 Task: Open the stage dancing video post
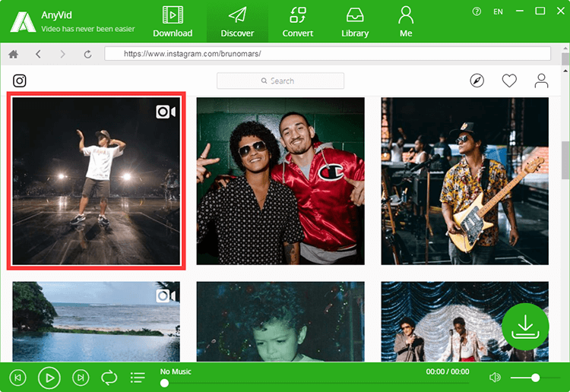tap(97, 181)
